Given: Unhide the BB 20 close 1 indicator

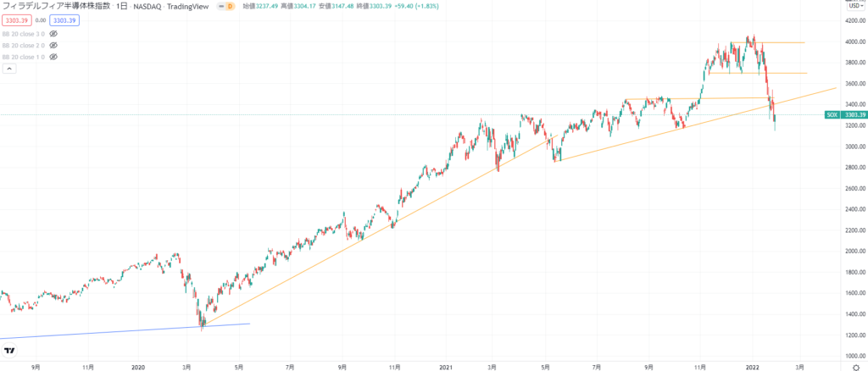Looking at the screenshot, I should coord(53,57).
